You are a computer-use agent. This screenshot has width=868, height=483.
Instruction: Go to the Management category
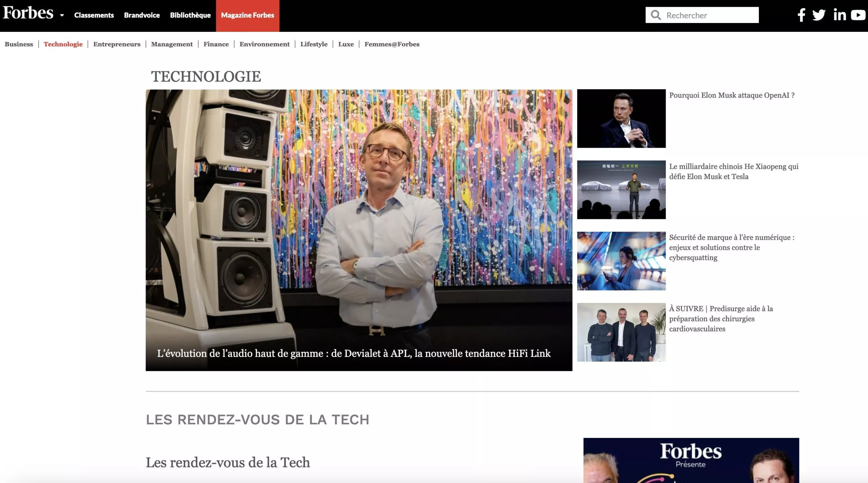(x=172, y=44)
